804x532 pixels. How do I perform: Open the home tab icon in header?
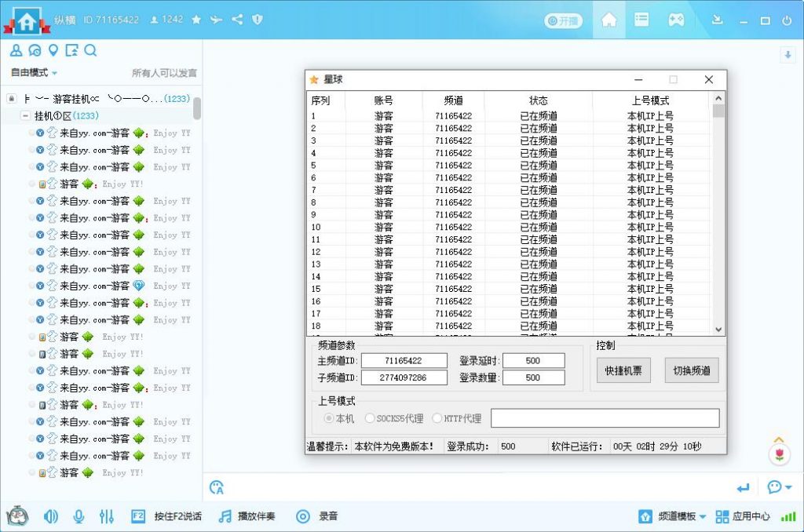(x=608, y=20)
